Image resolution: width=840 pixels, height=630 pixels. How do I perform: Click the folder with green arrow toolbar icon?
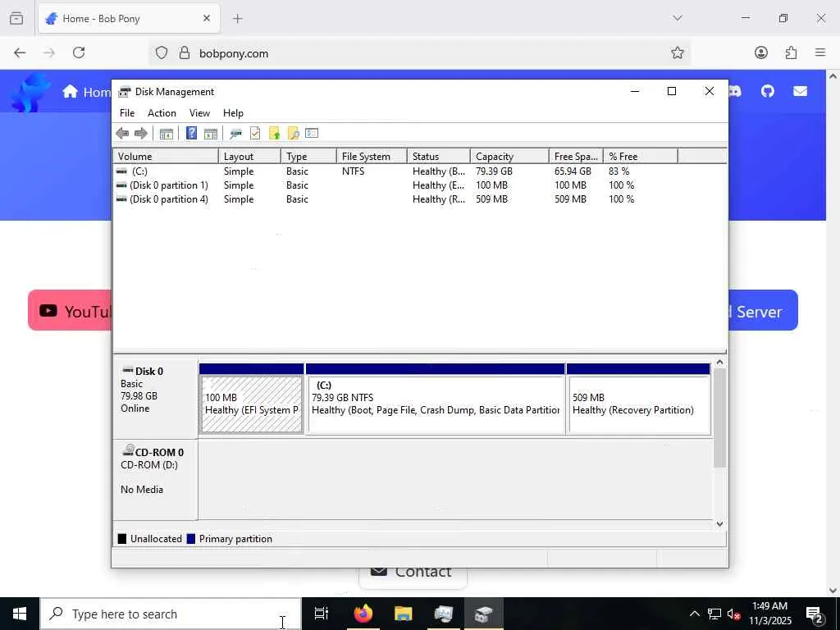pyautogui.click(x=274, y=134)
